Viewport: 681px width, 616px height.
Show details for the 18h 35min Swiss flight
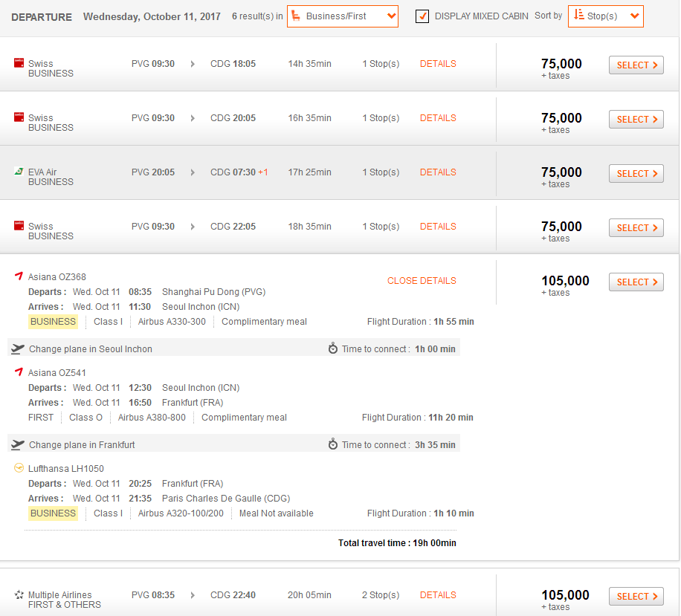(x=438, y=227)
